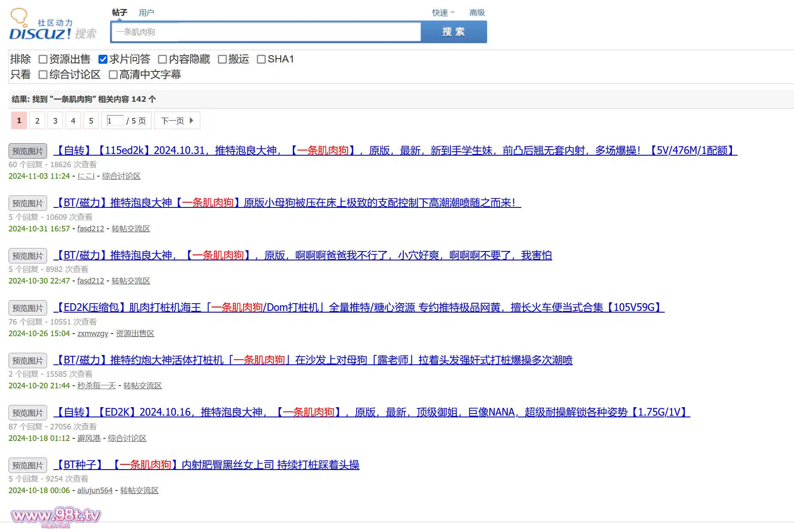Screen dimensions: 794x532
Task: Open author 秒杀每一天 profile
Action: coord(97,386)
